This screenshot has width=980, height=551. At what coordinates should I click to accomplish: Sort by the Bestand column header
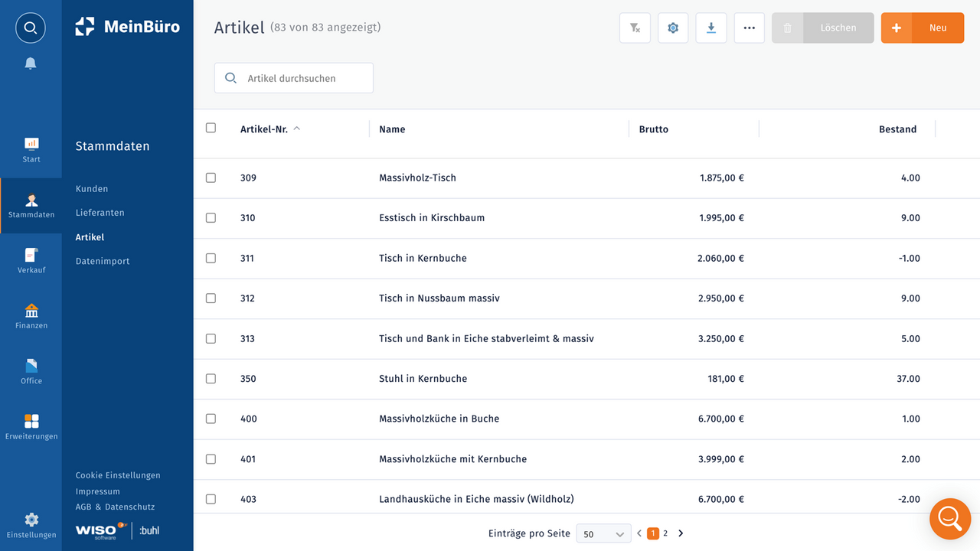(x=897, y=129)
